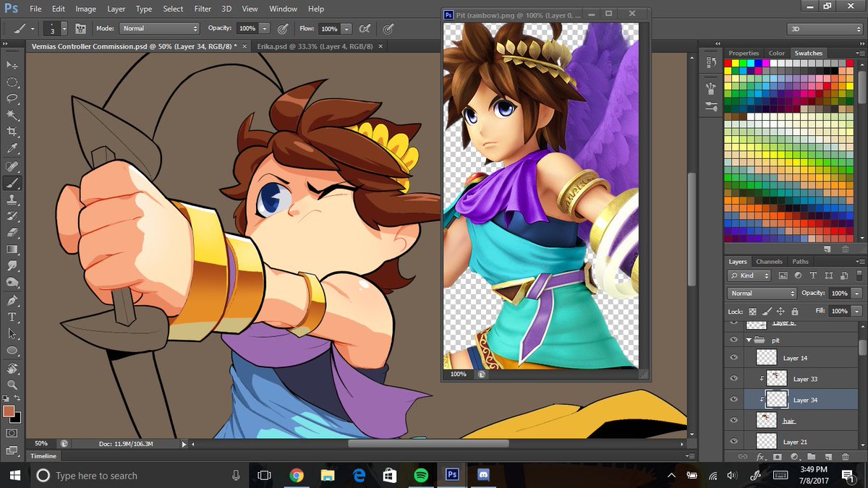Select the Clone Stamp tool
The width and height of the screenshot is (868, 488).
(12, 200)
